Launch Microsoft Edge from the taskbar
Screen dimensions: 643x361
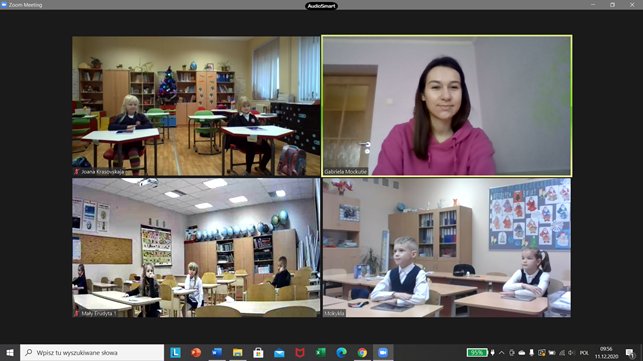pyautogui.click(x=341, y=352)
